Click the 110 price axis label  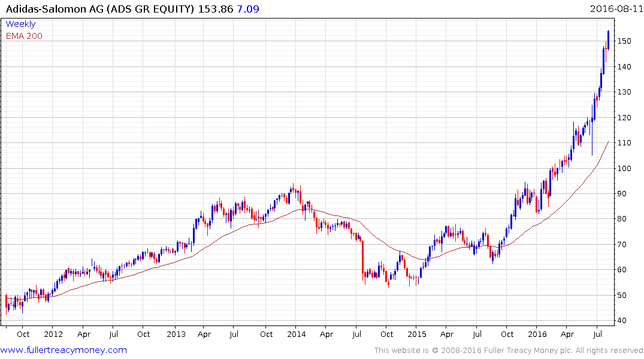[624, 143]
